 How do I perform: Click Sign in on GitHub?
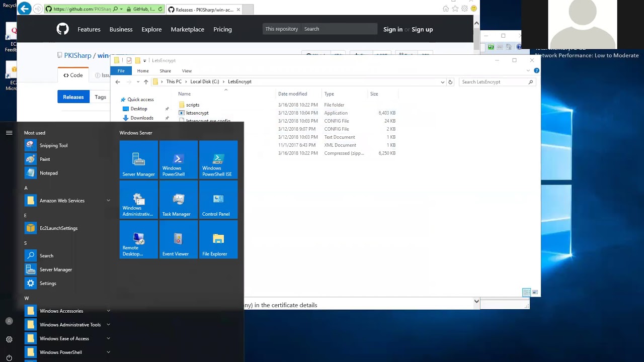click(x=393, y=29)
